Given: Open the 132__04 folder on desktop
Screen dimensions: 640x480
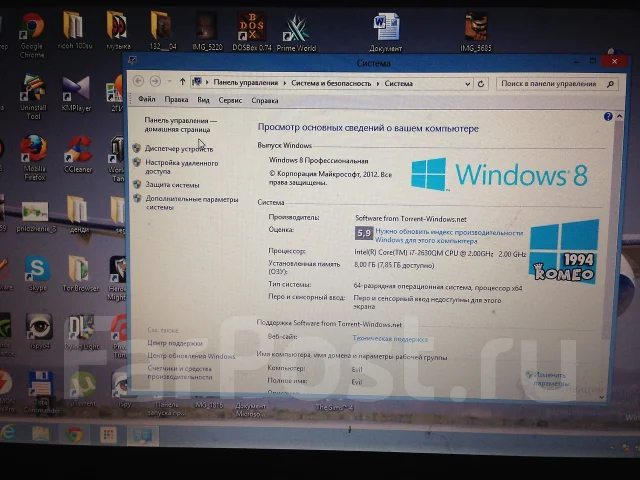Looking at the screenshot, I should click(162, 31).
